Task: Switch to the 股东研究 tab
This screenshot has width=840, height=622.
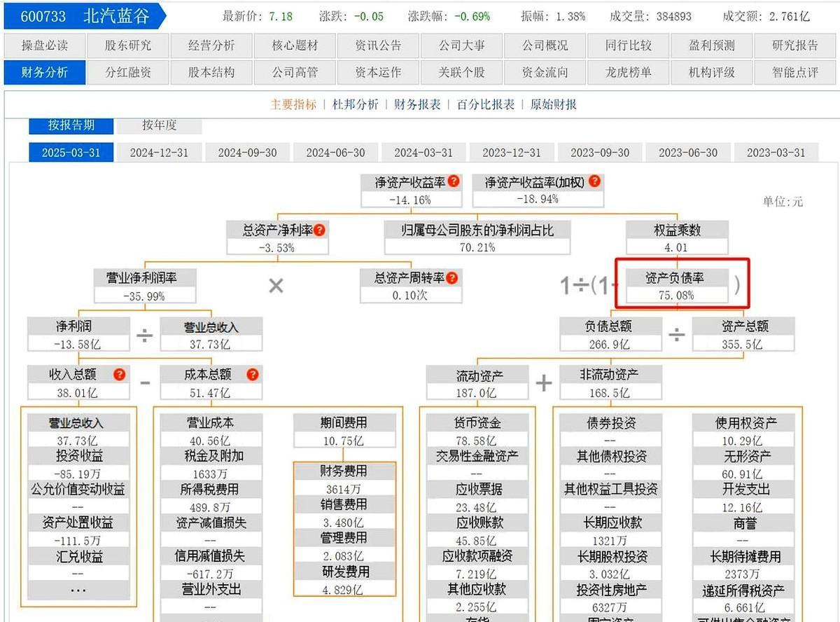Action: click(128, 46)
